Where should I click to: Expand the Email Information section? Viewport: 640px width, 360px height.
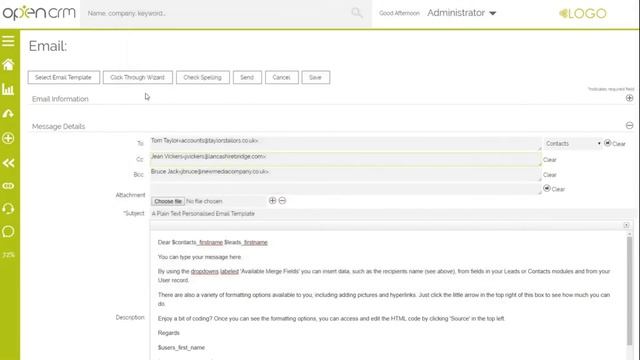pyautogui.click(x=629, y=98)
